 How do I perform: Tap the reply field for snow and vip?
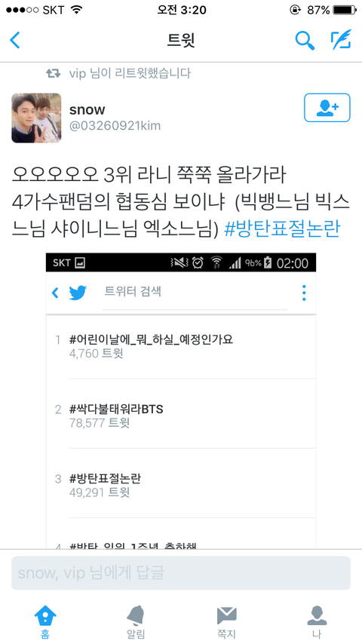coord(181,573)
